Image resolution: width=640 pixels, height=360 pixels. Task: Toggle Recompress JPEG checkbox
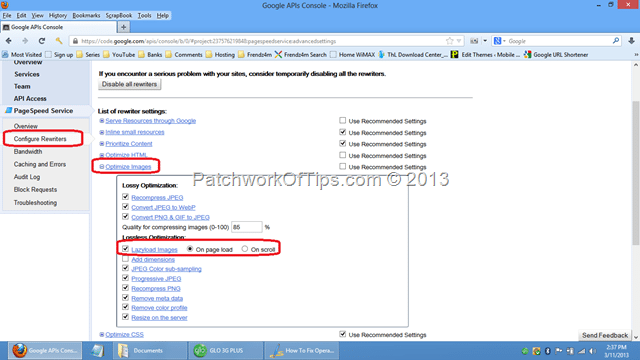click(125, 197)
